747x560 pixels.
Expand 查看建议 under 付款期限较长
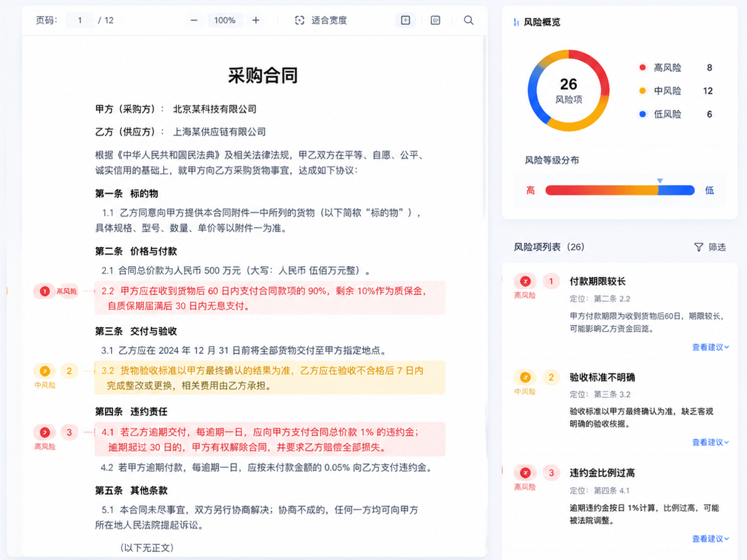(710, 347)
